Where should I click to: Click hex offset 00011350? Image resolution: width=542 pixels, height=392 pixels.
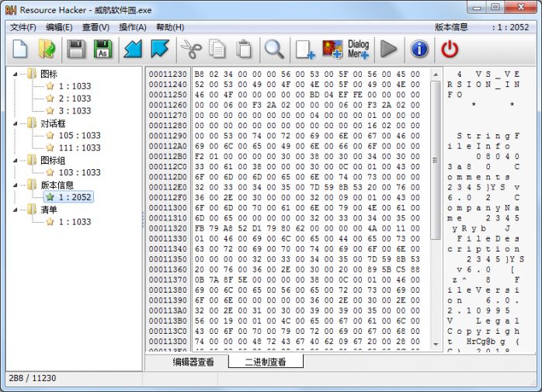point(168,259)
